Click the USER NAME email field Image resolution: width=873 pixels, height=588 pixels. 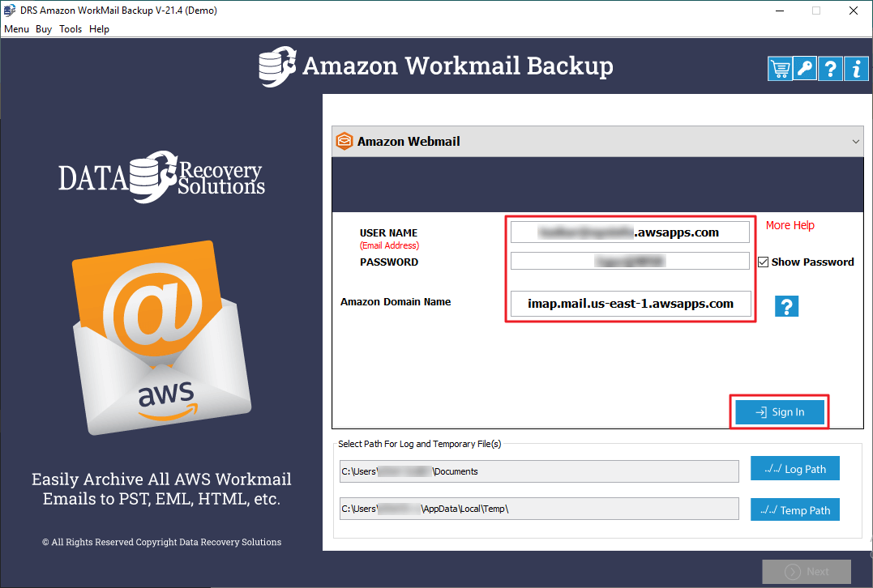(630, 232)
